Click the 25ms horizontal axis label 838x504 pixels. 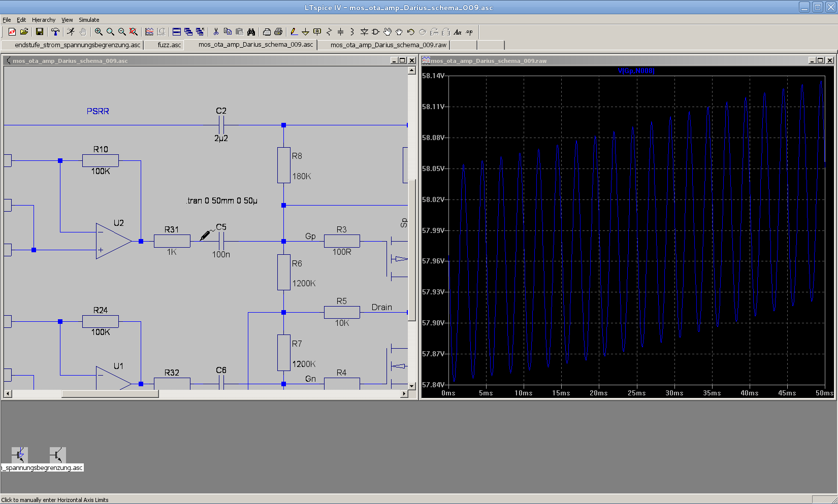coord(636,393)
